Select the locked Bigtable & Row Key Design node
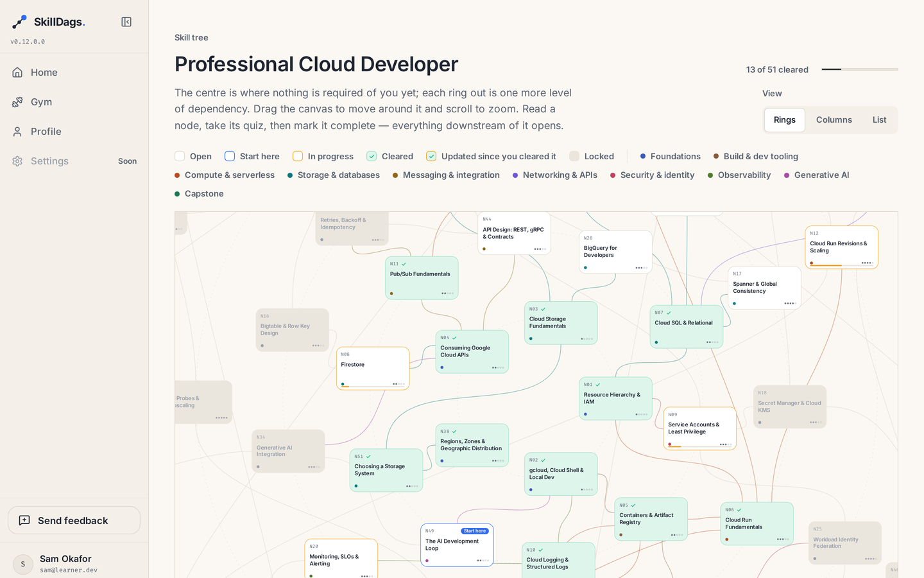This screenshot has width=924, height=578. pyautogui.click(x=293, y=330)
